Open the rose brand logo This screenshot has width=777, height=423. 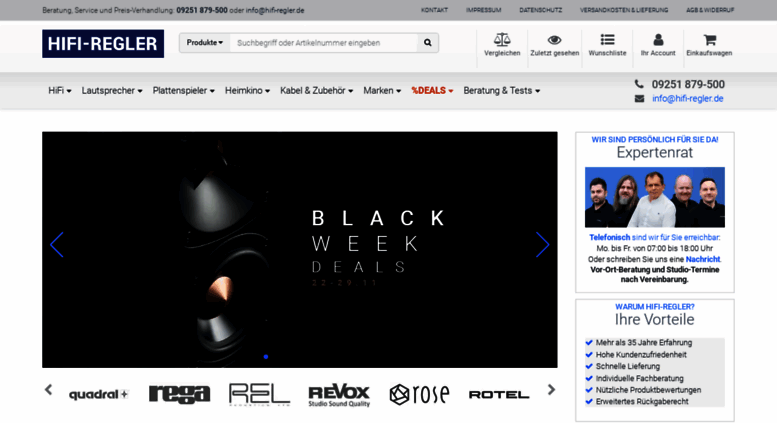coord(419,394)
